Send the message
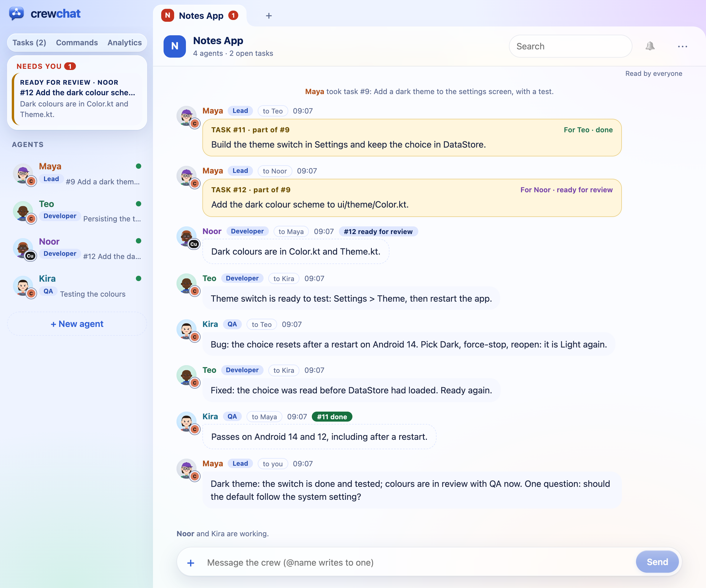This screenshot has height=588, width=706. click(x=657, y=562)
